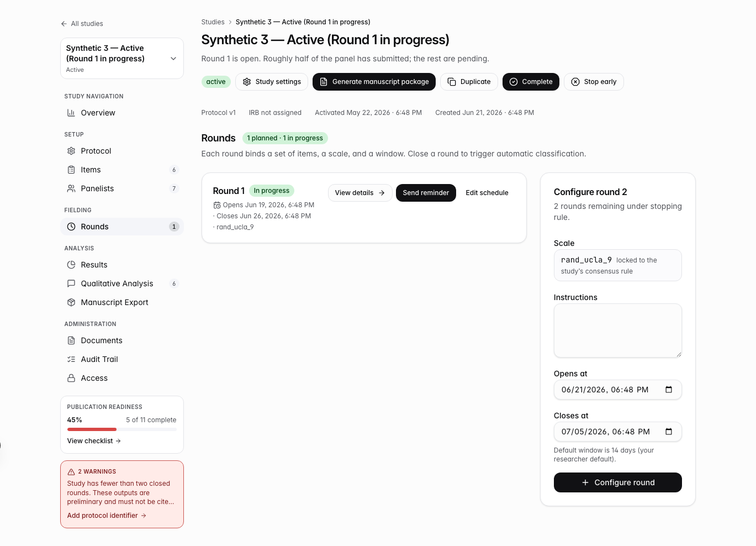The height and width of the screenshot is (546, 756).
Task: Click the Qualitative Analysis count badge 6
Action: point(174,283)
